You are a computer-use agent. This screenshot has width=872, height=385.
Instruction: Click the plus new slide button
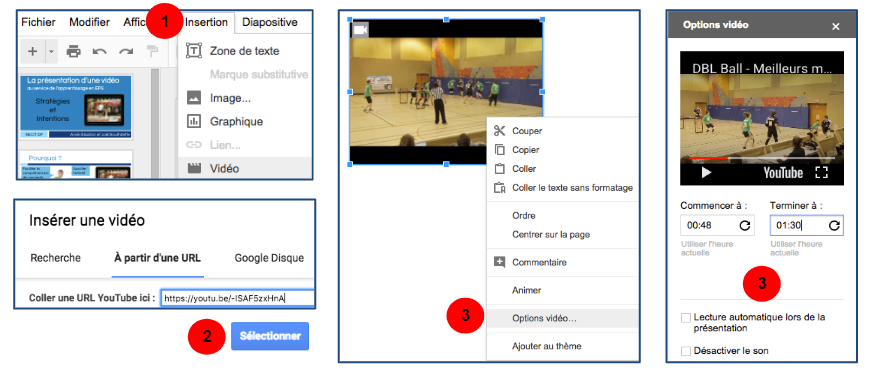click(x=33, y=52)
